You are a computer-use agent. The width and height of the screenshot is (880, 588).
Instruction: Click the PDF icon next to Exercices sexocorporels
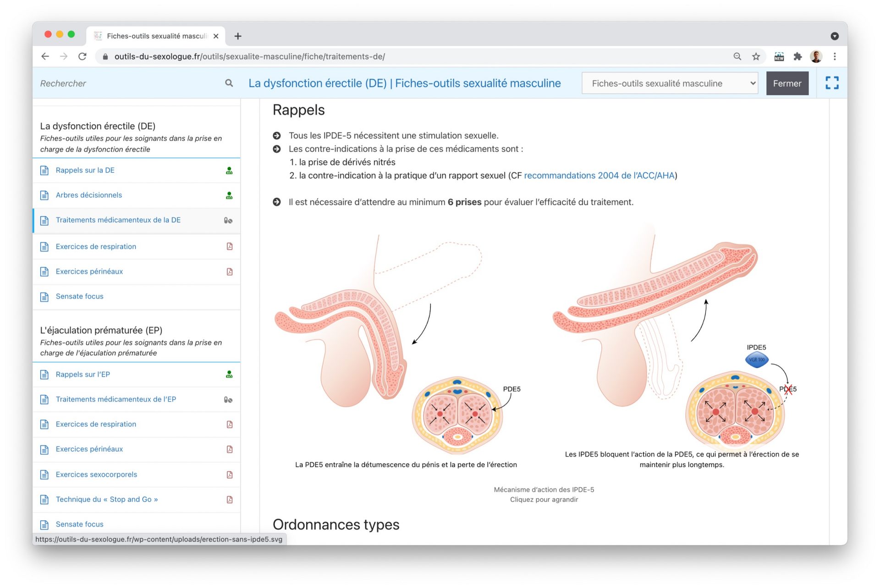(x=230, y=474)
